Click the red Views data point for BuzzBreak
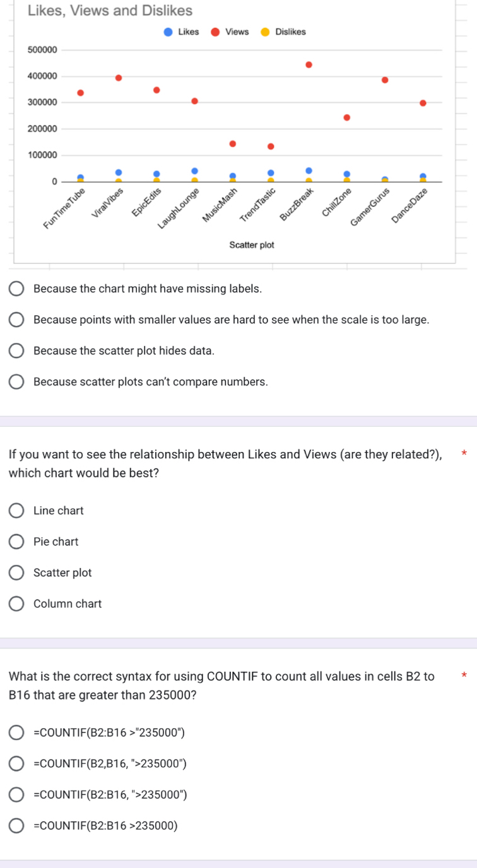This screenshot has height=868, width=477. pyautogui.click(x=309, y=64)
